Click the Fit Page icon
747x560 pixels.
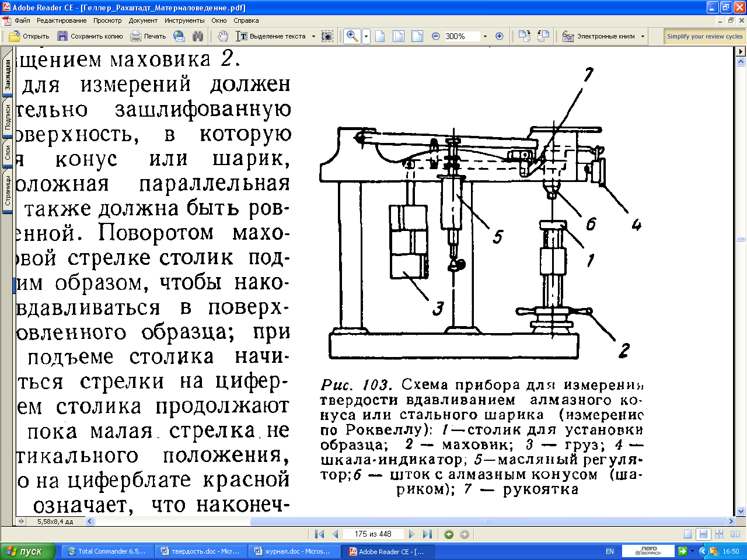tap(399, 36)
